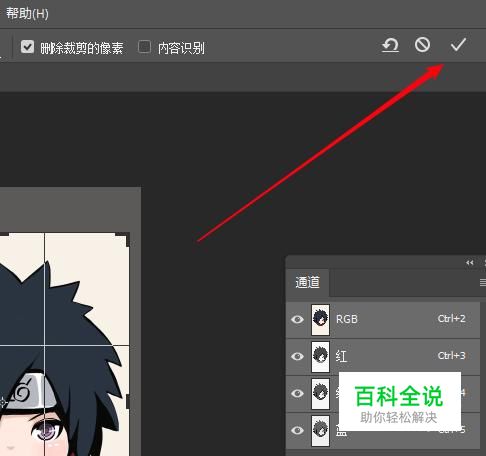This screenshot has height=456, width=486.
Task: Click the Ctrl+3 shortcut text
Action: pyautogui.click(x=451, y=356)
